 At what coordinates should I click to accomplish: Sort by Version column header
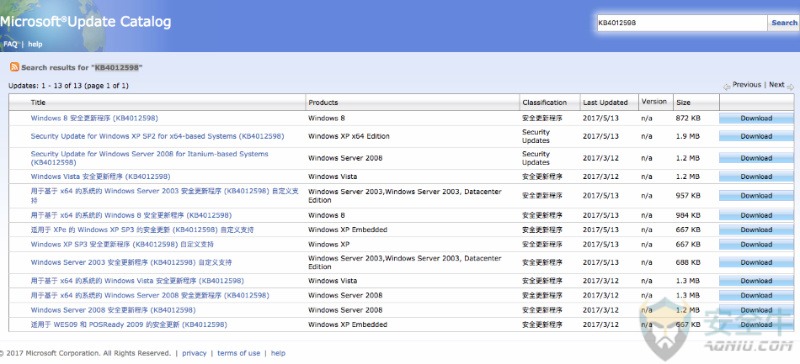pyautogui.click(x=654, y=101)
